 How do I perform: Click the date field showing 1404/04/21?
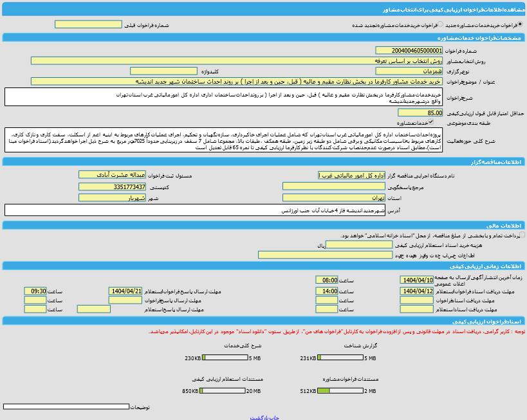pos(125,291)
